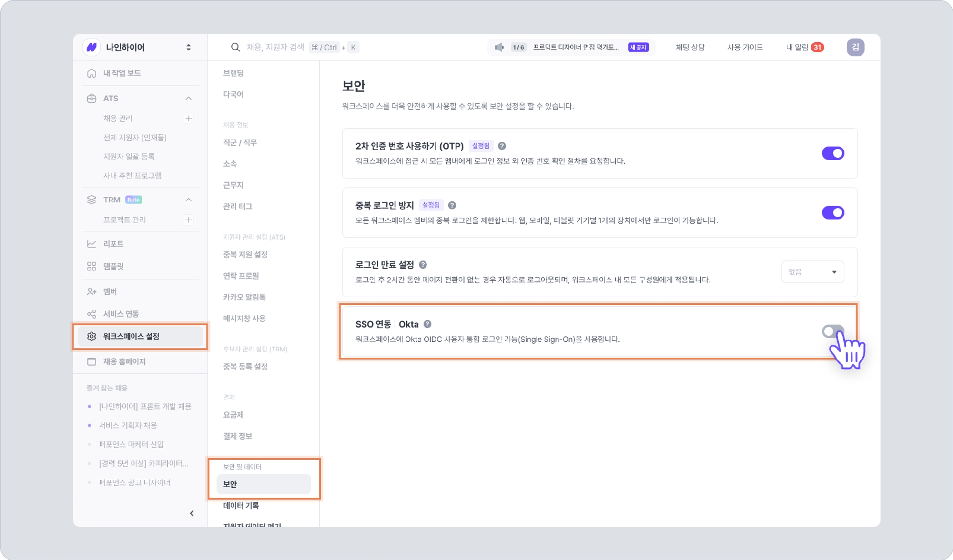Viewport: 953px width, 560px height.
Task: Click the help icon beside SSO 연동 Okta
Action: 427,324
